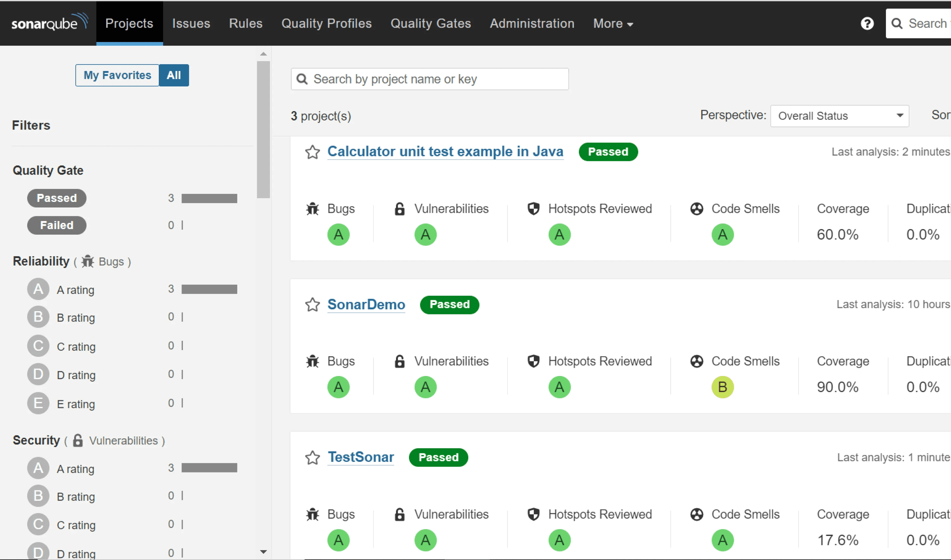Screen dimensions: 951x560
Task: Click TestSonar Vulnerabilities A rating badge
Action: coord(425,540)
